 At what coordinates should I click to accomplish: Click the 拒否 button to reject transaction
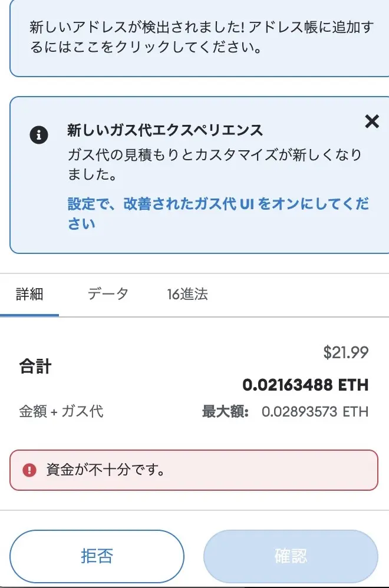point(97,556)
